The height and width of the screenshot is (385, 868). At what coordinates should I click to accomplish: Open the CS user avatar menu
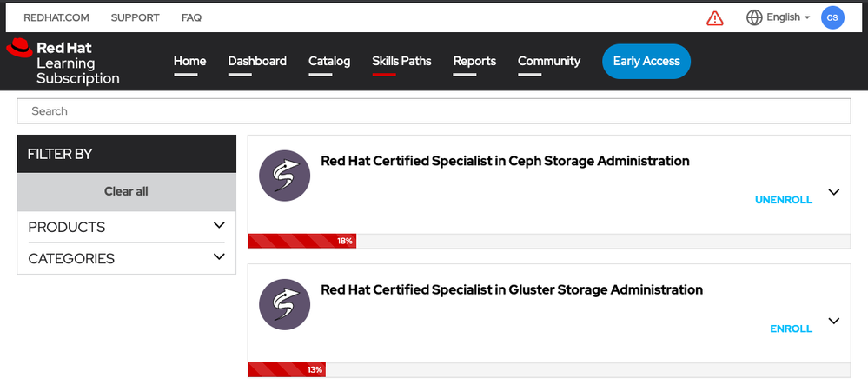[x=832, y=17]
